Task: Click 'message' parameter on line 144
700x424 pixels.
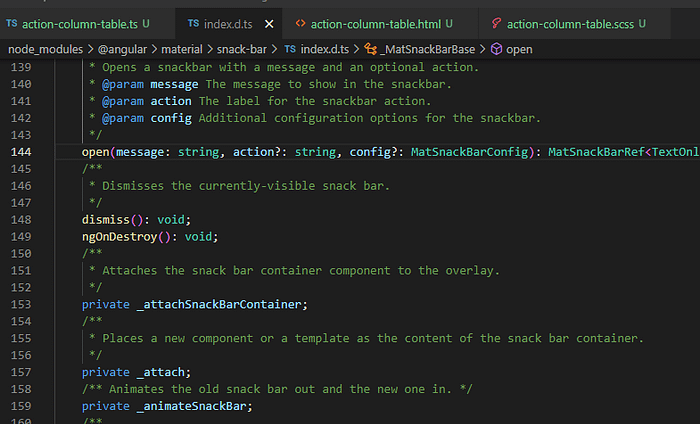Action: [140, 152]
